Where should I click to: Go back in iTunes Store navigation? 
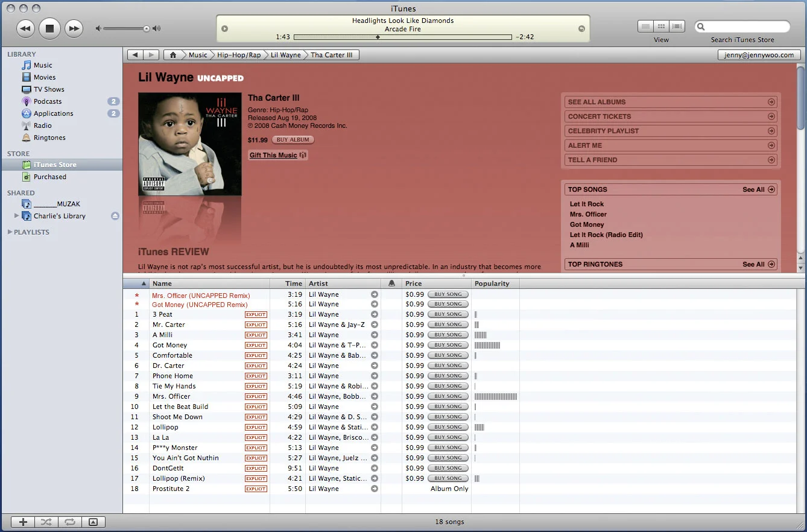click(x=135, y=55)
